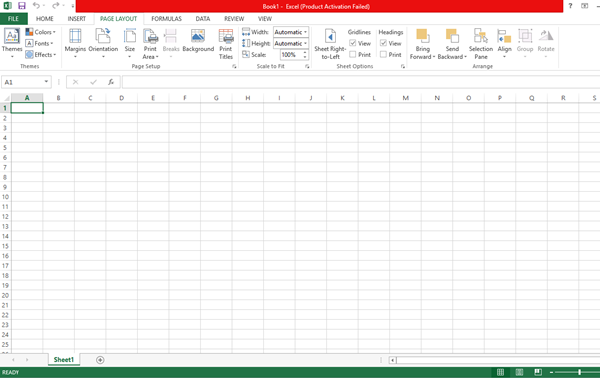Click the Breaks button
Screen dimensions: 600x378
point(171,43)
